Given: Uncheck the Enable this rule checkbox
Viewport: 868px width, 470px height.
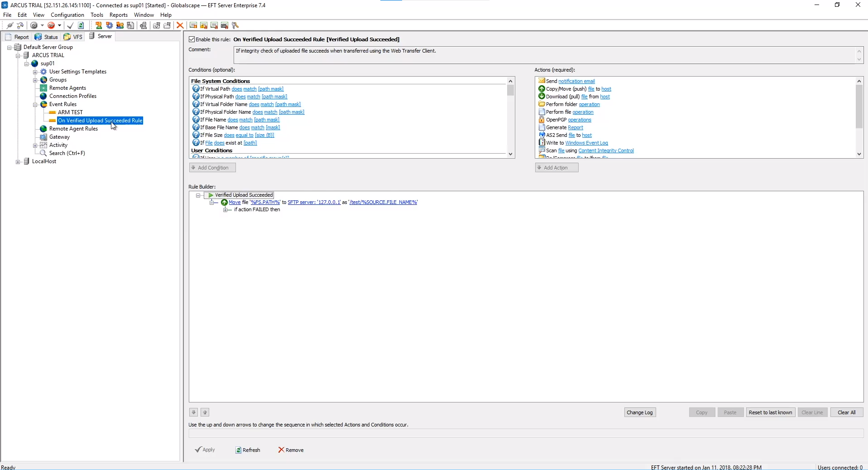Looking at the screenshot, I should [192, 39].
